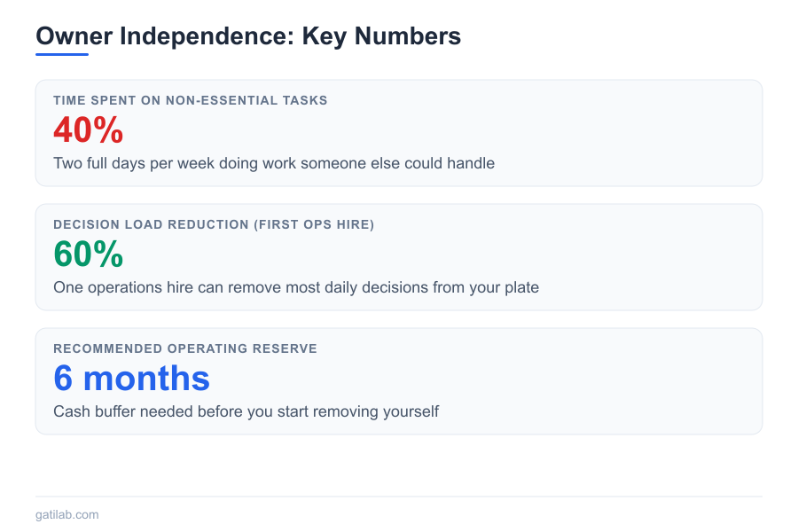Screen dimensions: 798x532
Task: Click the 'One operations hire' description line
Action: [295, 287]
